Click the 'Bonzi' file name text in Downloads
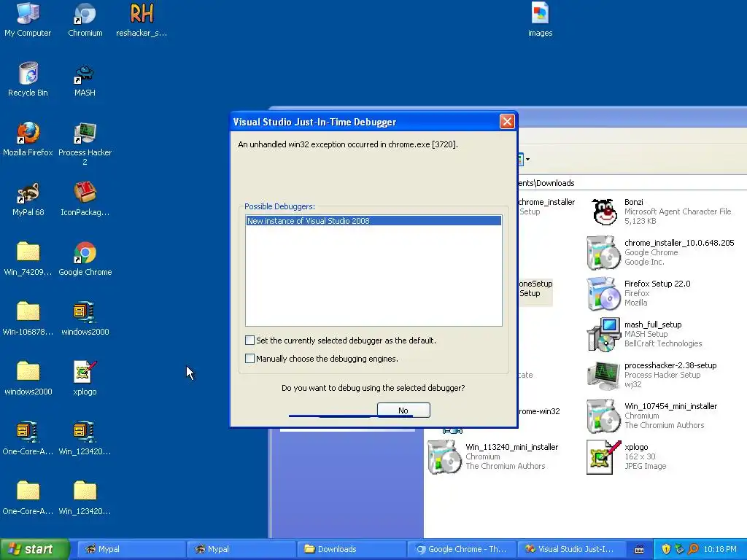 634,202
